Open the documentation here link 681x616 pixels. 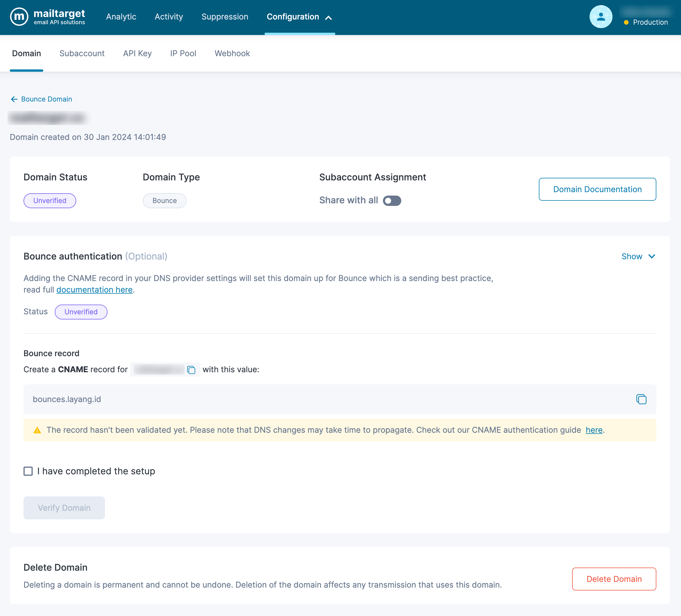[94, 290]
